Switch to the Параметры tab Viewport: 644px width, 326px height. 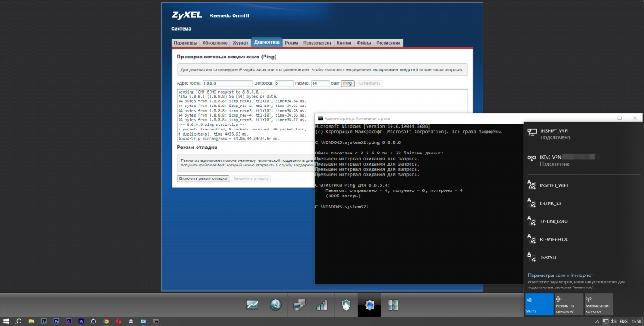tap(185, 43)
